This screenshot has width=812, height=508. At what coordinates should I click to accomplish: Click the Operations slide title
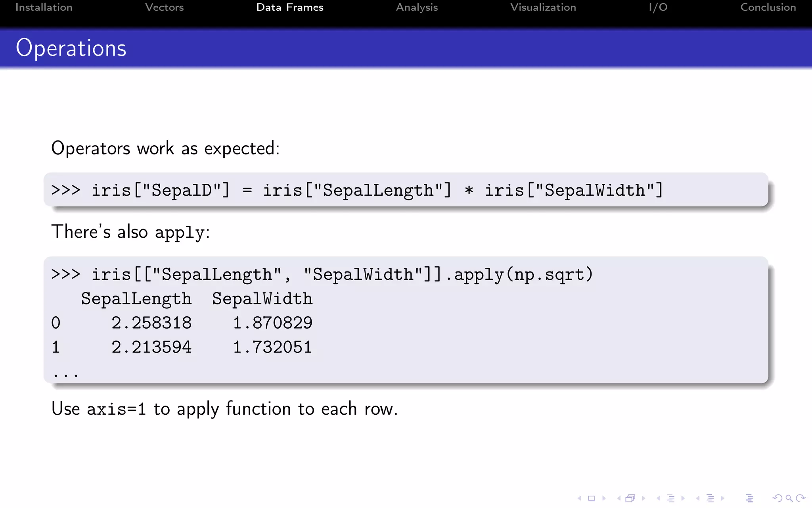71,48
